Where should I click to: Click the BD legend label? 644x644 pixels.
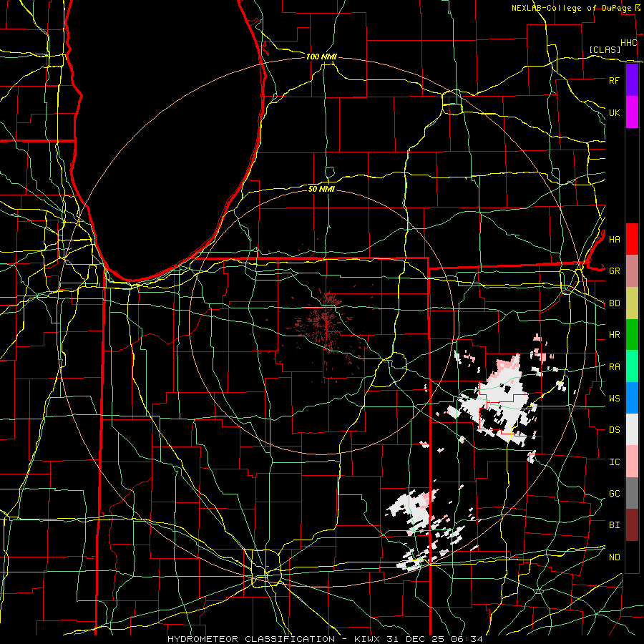614,303
